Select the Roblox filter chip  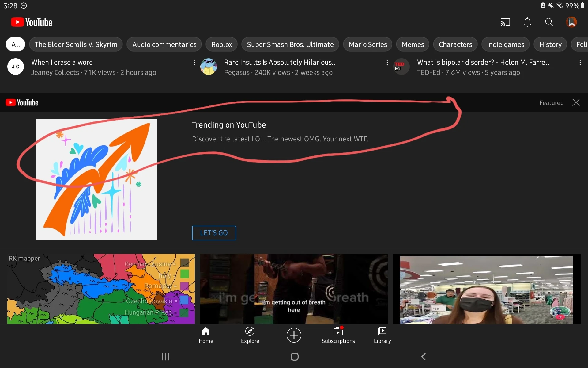[x=221, y=44]
